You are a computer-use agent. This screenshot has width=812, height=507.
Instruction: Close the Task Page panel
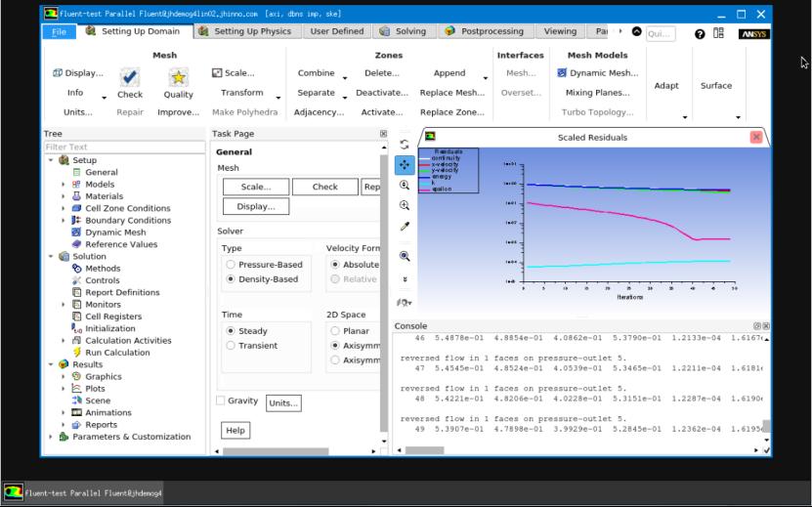pos(383,134)
